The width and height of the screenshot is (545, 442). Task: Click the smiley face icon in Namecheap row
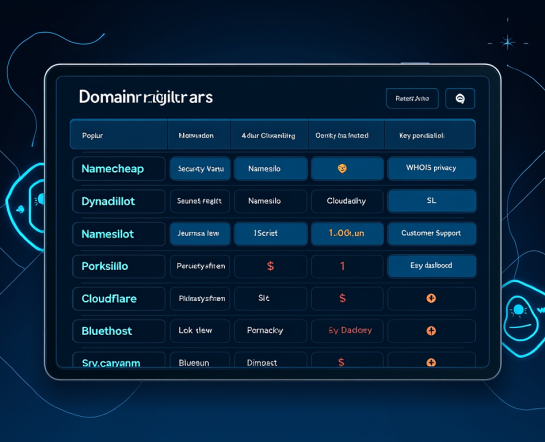(x=342, y=169)
